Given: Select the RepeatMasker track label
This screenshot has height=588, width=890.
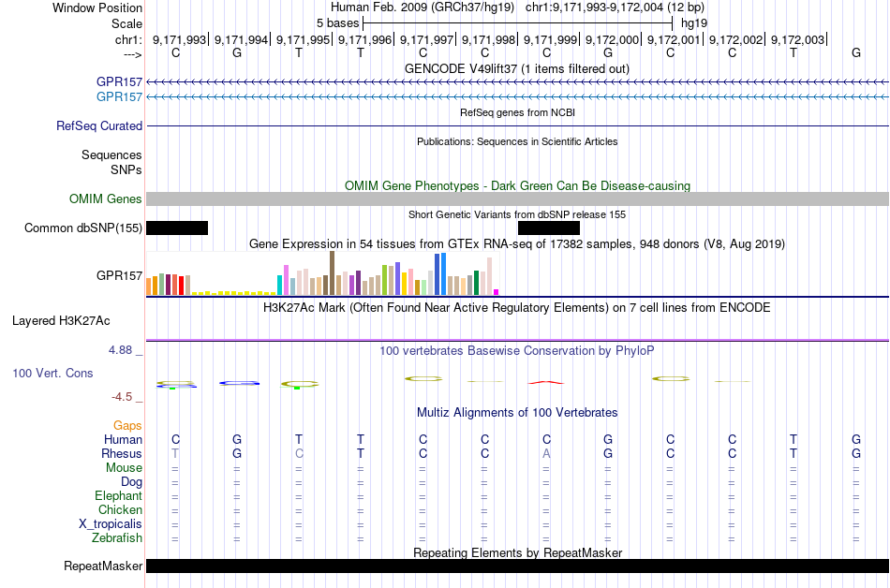Looking at the screenshot, I should coord(103,566).
